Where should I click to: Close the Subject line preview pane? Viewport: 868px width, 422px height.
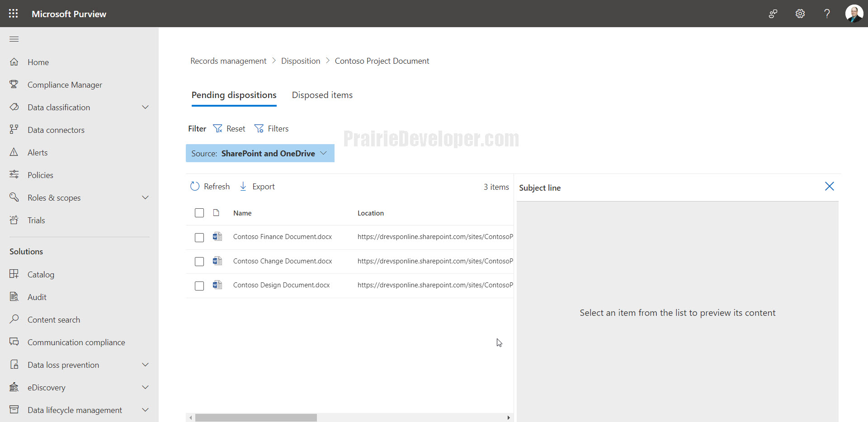point(829,186)
